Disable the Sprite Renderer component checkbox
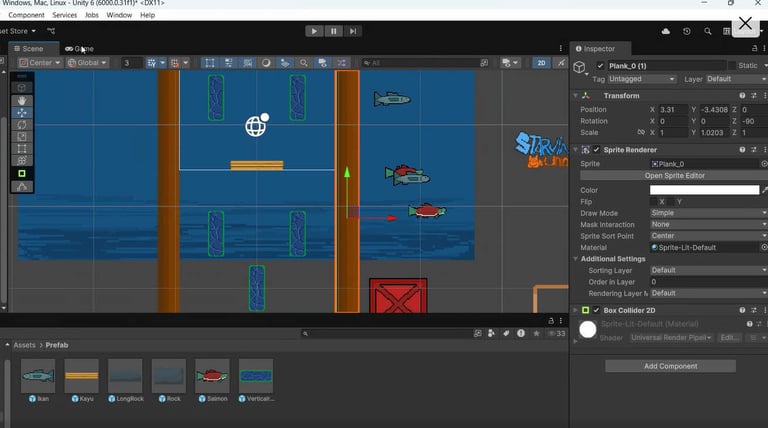Screen dimensions: 768x428 click(597, 150)
